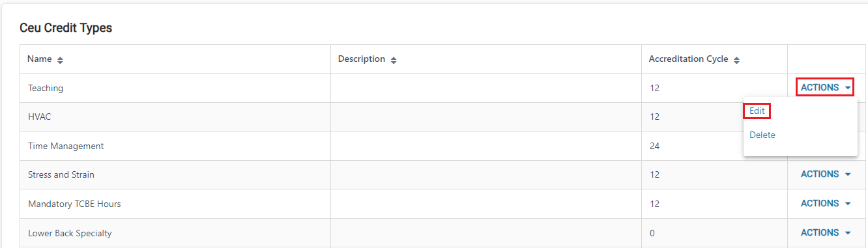Open ACTIONS dropdown for Stress and Strain
The width and height of the screenshot is (868, 248).
coord(826,174)
